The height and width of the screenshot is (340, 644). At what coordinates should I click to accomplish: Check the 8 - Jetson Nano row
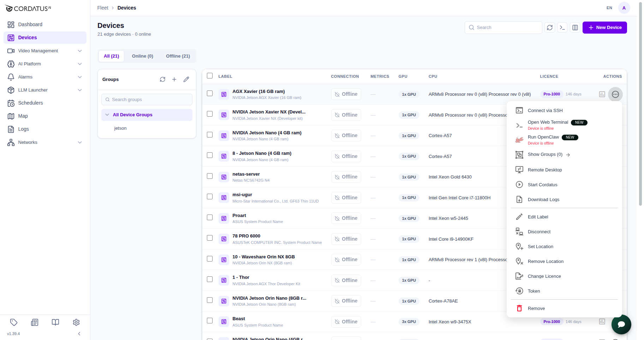210,155
